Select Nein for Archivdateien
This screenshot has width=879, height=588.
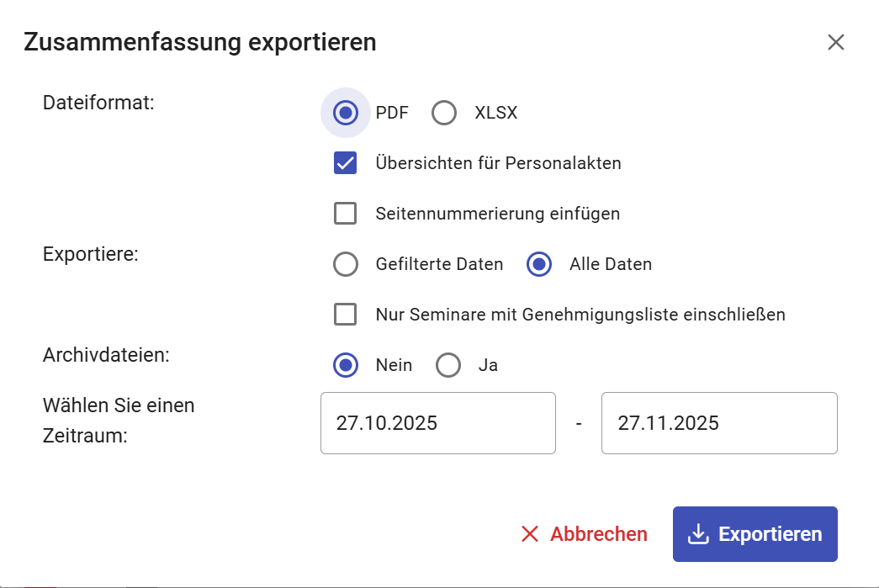[346, 365]
